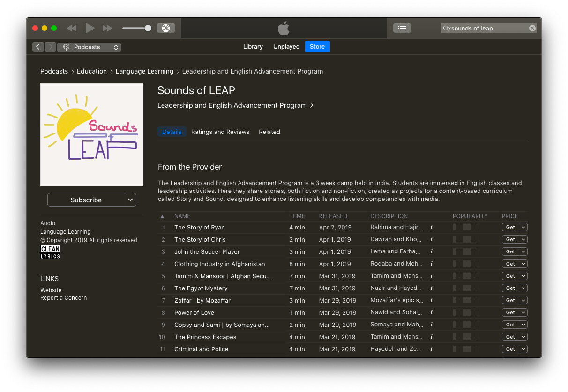
Task: Get the John the Soccer Player episode
Action: pyautogui.click(x=510, y=251)
